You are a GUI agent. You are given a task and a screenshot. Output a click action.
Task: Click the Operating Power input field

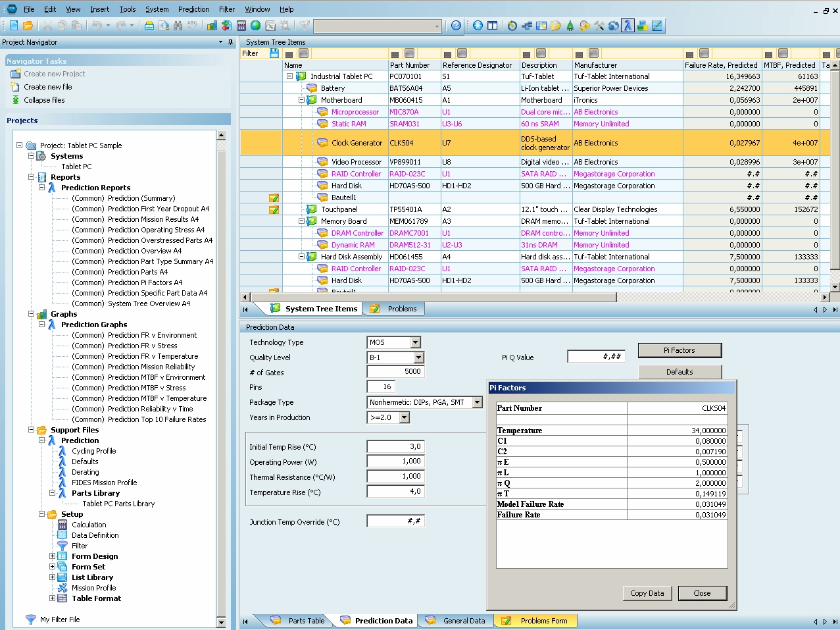395,461
